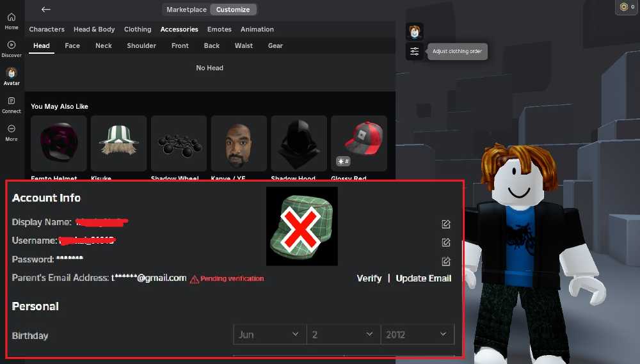Click the Account Info heading
Viewport: 640px width, 364px height.
tap(47, 198)
